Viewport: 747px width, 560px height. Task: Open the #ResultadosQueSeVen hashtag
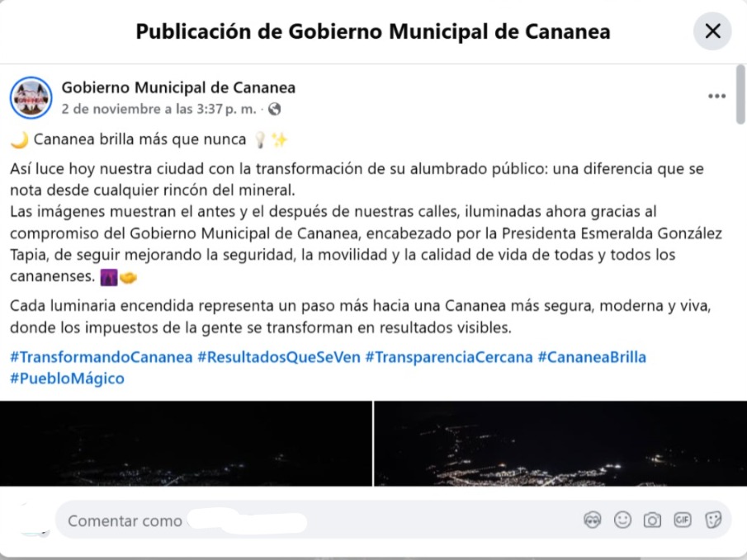click(x=279, y=357)
